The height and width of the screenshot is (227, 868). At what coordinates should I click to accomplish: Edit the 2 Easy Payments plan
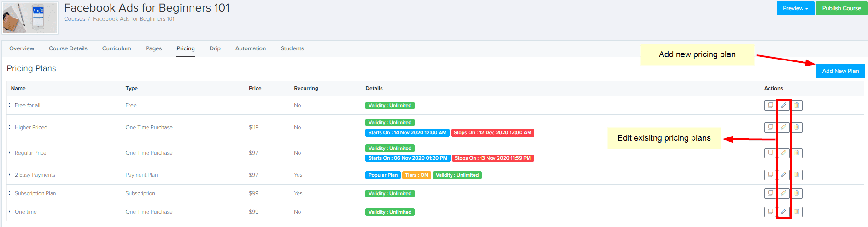pyautogui.click(x=783, y=174)
